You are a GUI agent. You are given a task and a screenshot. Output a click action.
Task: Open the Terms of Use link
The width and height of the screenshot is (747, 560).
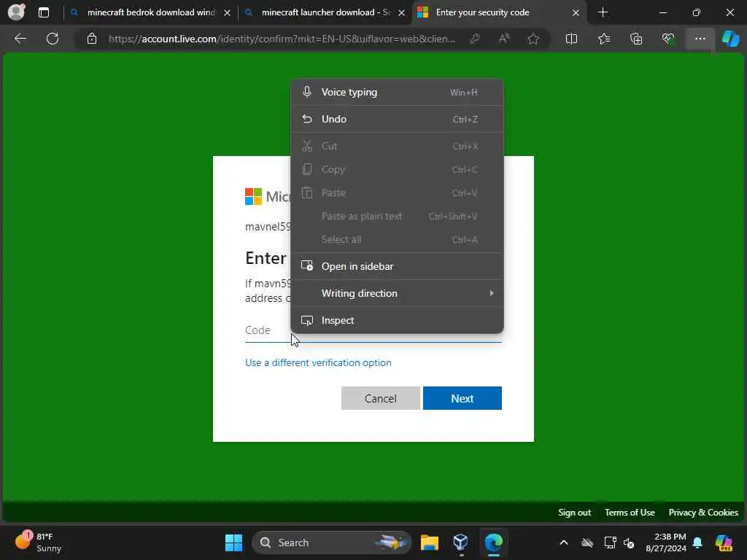[630, 513]
